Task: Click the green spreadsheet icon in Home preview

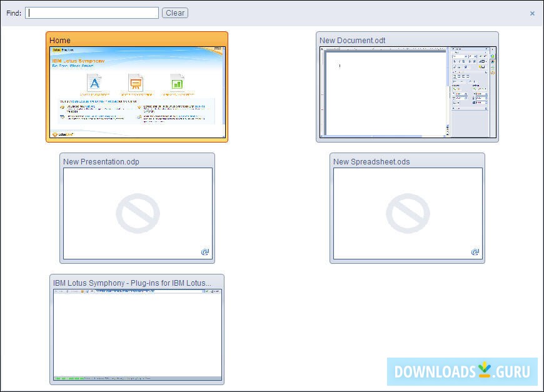Action: 177,83
